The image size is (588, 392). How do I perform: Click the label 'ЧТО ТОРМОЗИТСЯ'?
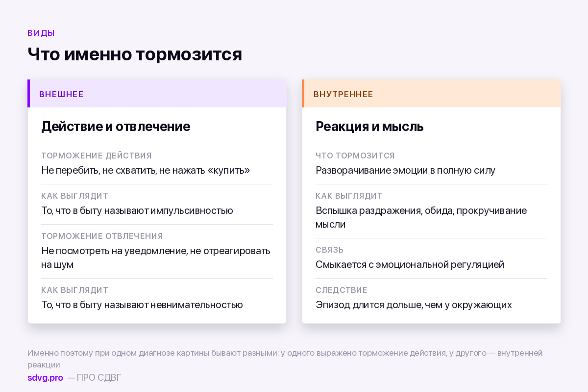355,156
